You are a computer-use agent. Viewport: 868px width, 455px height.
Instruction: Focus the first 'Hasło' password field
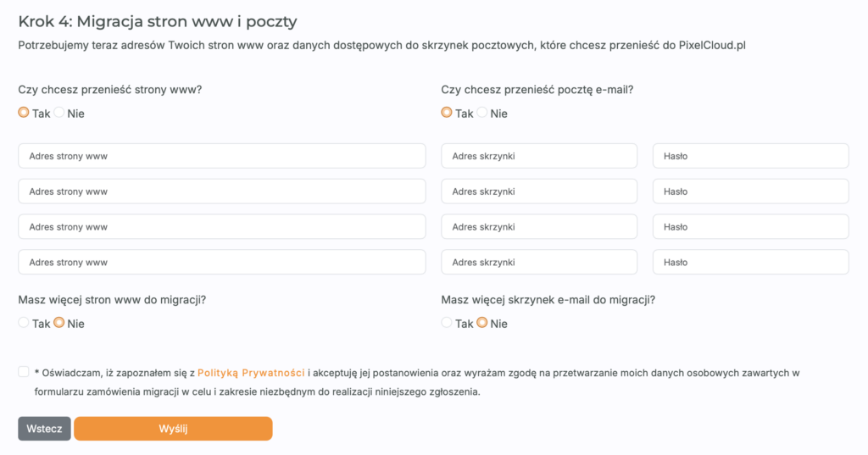click(x=750, y=156)
